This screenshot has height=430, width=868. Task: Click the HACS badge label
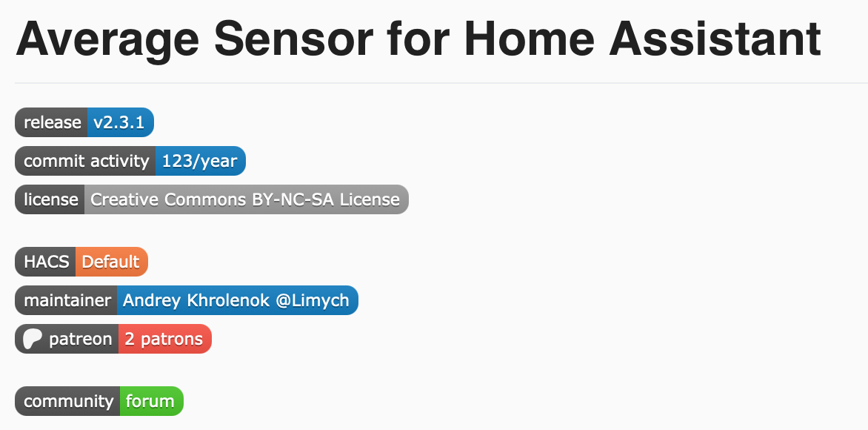(x=46, y=262)
